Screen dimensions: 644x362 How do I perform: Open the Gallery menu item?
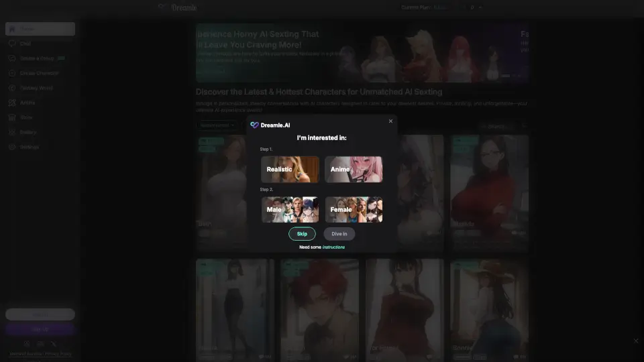coord(28,132)
